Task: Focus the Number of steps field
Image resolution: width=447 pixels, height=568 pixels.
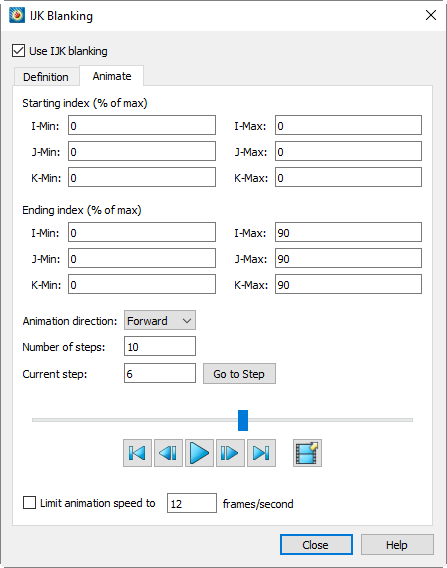Action: 160,346
